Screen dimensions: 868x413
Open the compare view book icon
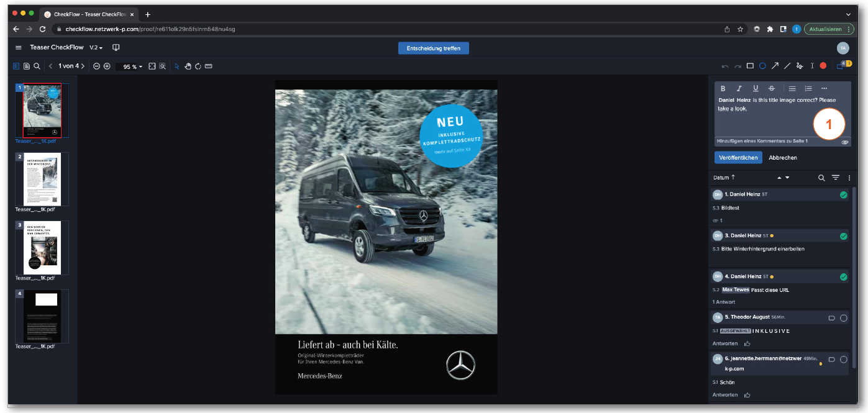[116, 48]
